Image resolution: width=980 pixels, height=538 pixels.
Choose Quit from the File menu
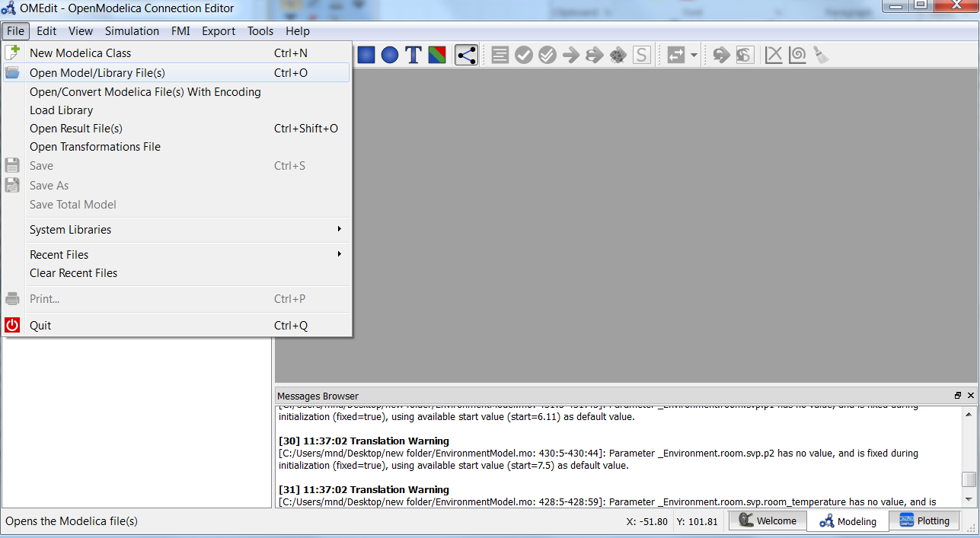tap(176, 326)
